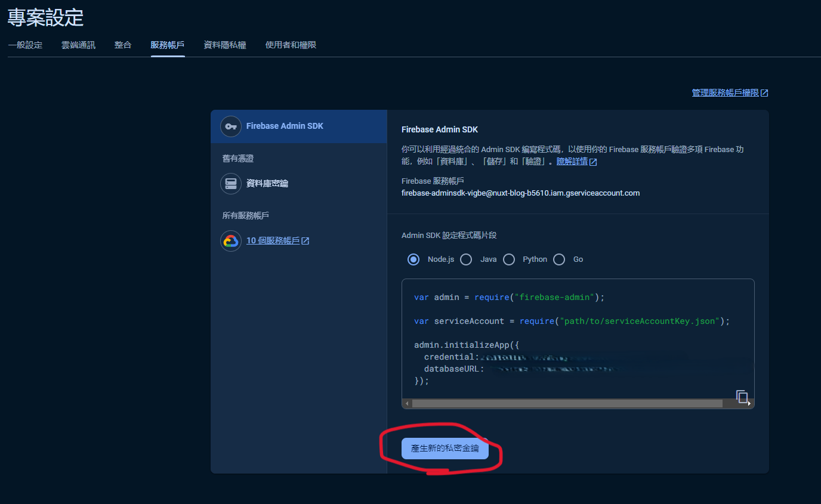Click 產生新的私密金鑰 button
The height and width of the screenshot is (504, 821).
tap(445, 448)
